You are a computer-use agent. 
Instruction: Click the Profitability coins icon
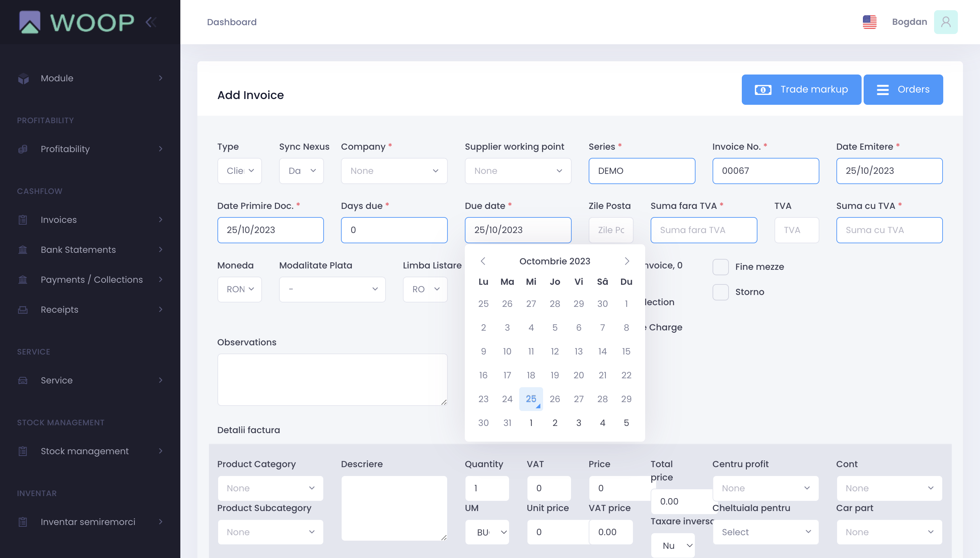click(23, 149)
